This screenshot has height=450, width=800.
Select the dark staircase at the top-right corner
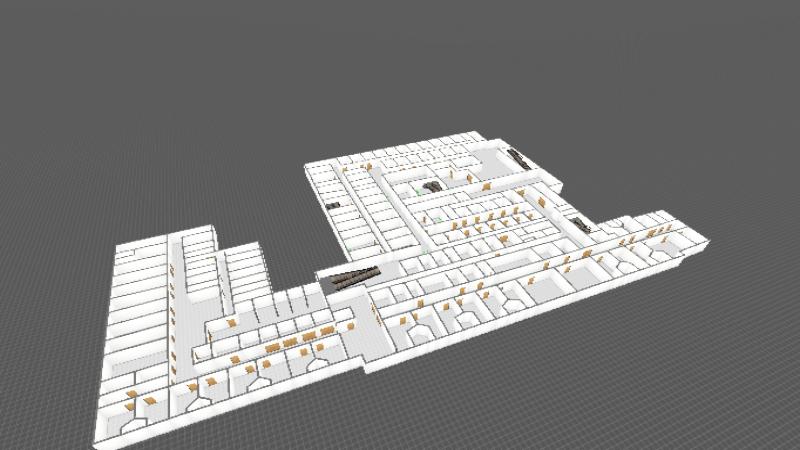[x=520, y=157]
